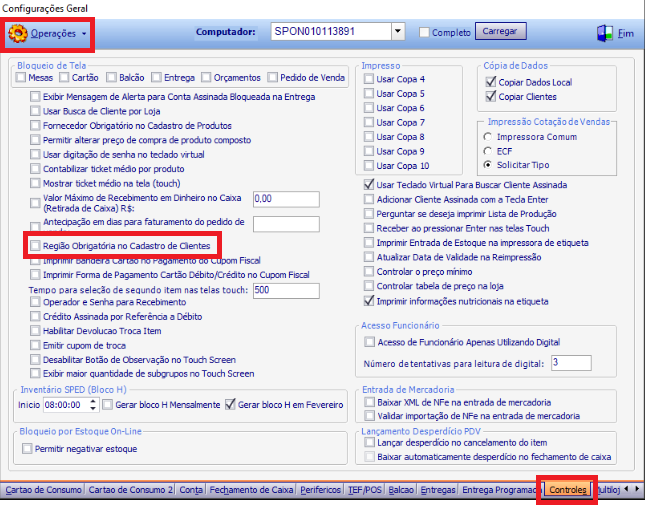Screen dimensions: 645x508
Task: Switch to the Conta tab
Action: tap(191, 489)
